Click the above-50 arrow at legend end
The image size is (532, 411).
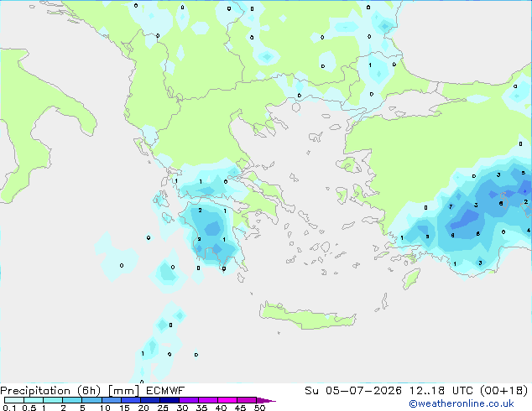(x=266, y=400)
